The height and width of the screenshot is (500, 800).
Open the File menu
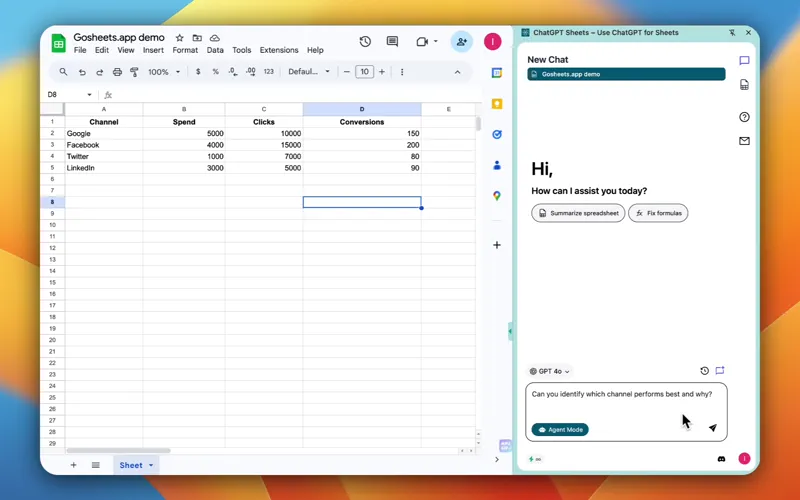[80, 50]
